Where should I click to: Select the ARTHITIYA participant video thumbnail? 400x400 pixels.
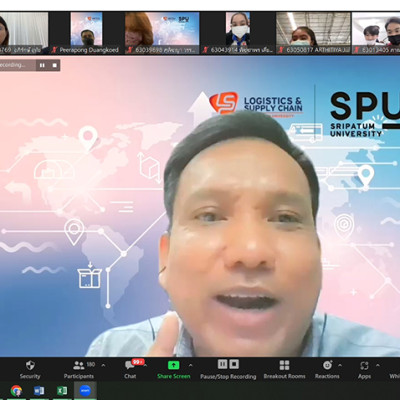(313, 33)
